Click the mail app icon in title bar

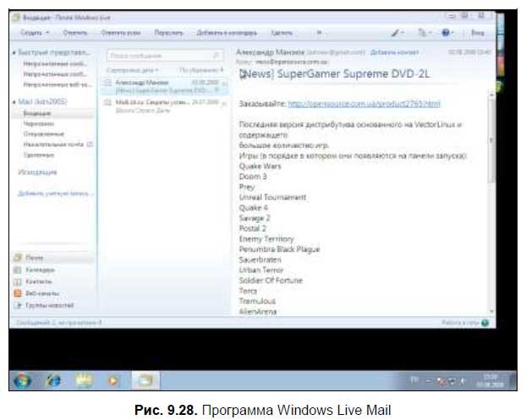pyautogui.click(x=16, y=18)
